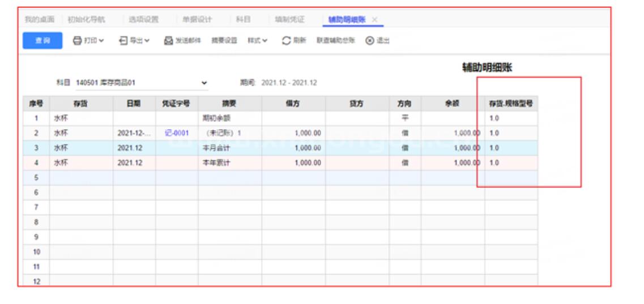Click the 发送邮件 envelope icon
The height and width of the screenshot is (304, 644).
pyautogui.click(x=168, y=41)
